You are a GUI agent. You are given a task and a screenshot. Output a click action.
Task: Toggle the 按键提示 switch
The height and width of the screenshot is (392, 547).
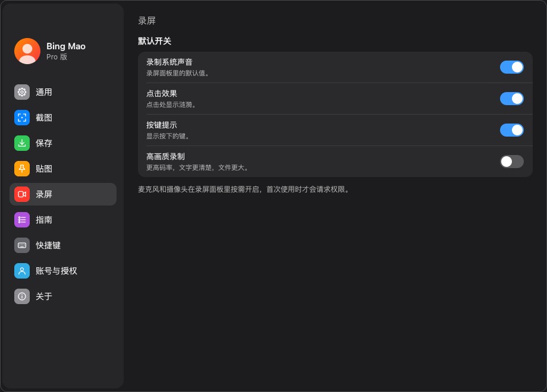click(511, 130)
